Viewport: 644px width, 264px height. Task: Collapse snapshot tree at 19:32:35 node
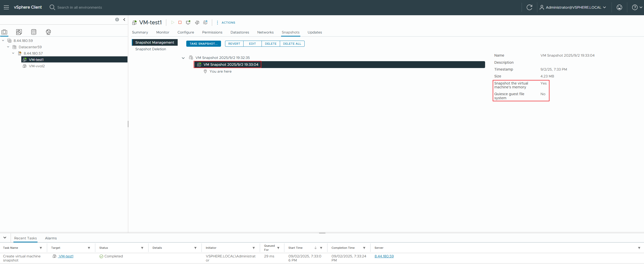click(183, 58)
